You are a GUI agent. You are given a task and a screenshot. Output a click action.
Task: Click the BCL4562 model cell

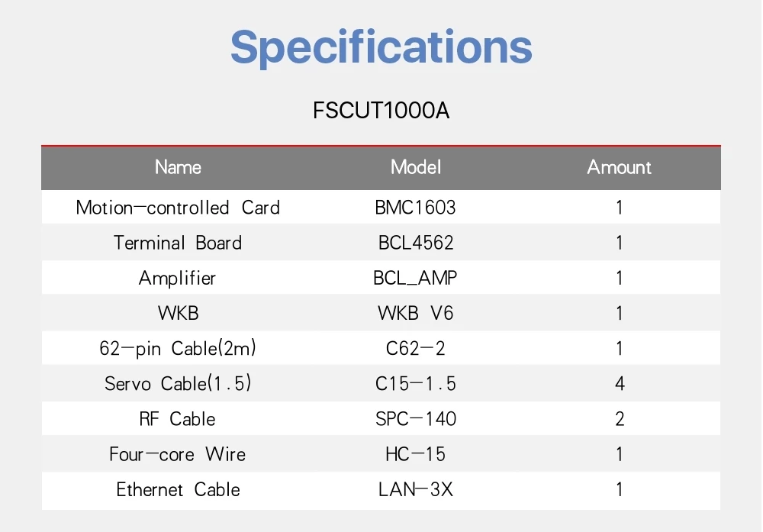(416, 243)
